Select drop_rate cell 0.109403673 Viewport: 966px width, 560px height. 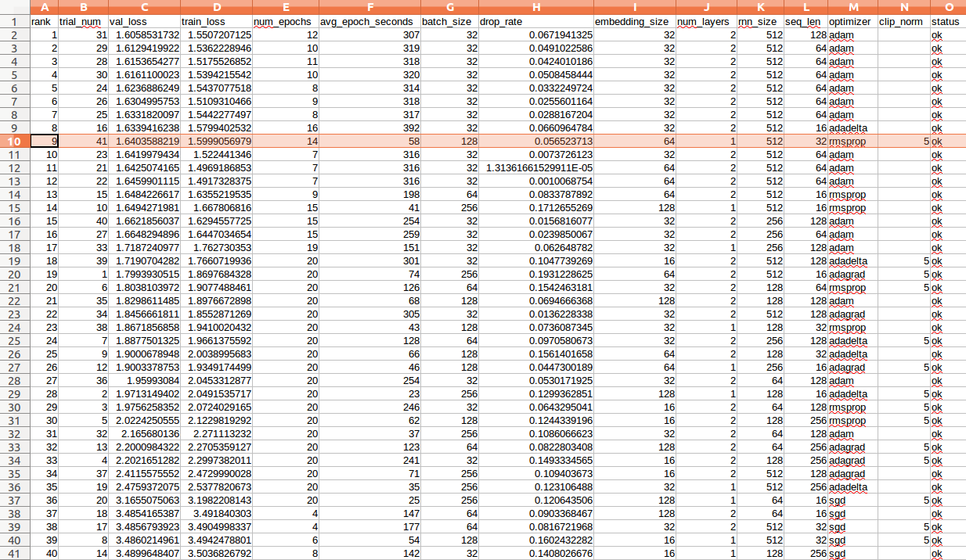pyautogui.click(x=535, y=473)
